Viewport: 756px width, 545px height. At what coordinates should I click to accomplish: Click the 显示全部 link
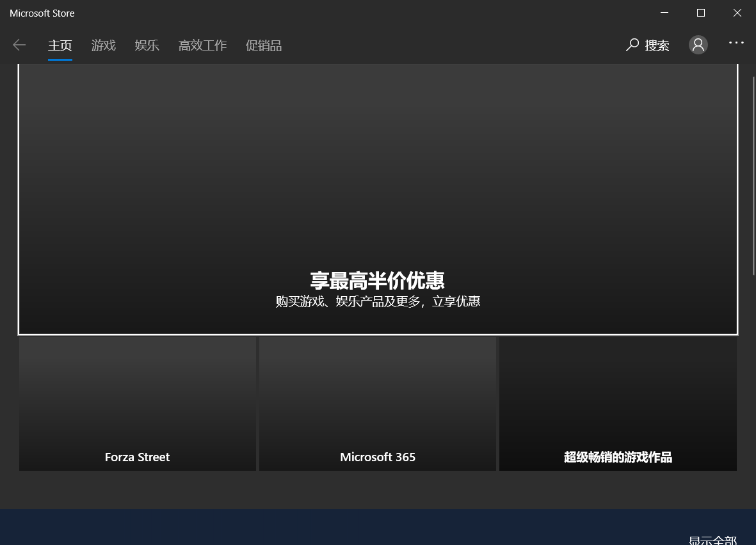pos(712,540)
